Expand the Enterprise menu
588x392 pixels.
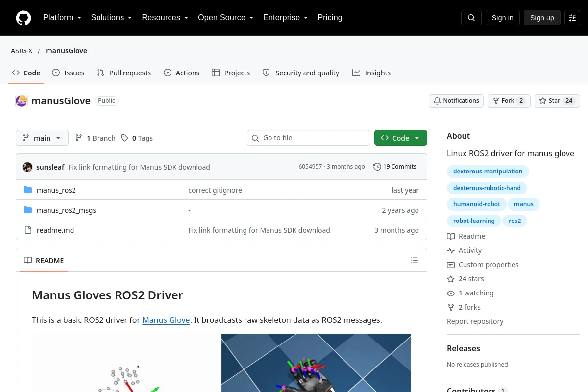(x=286, y=18)
